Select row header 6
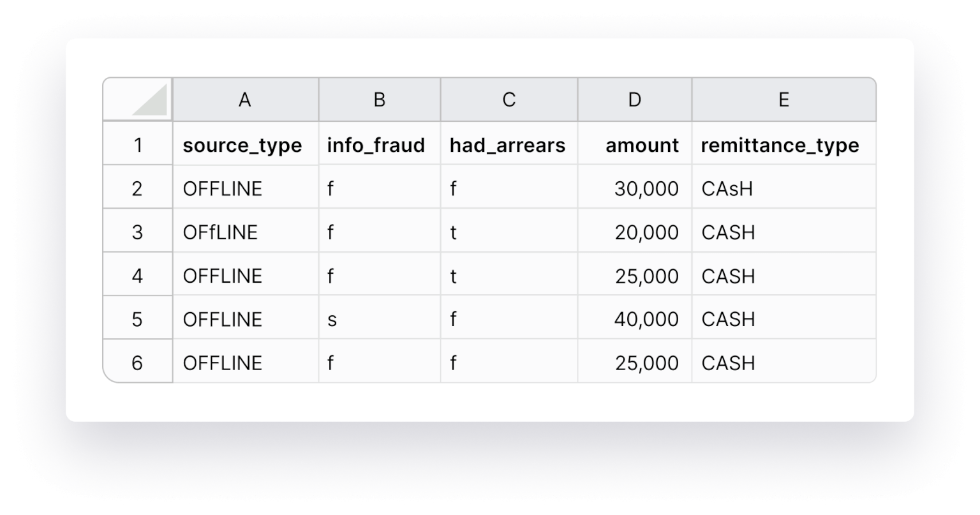The image size is (980, 515). pyautogui.click(x=137, y=362)
